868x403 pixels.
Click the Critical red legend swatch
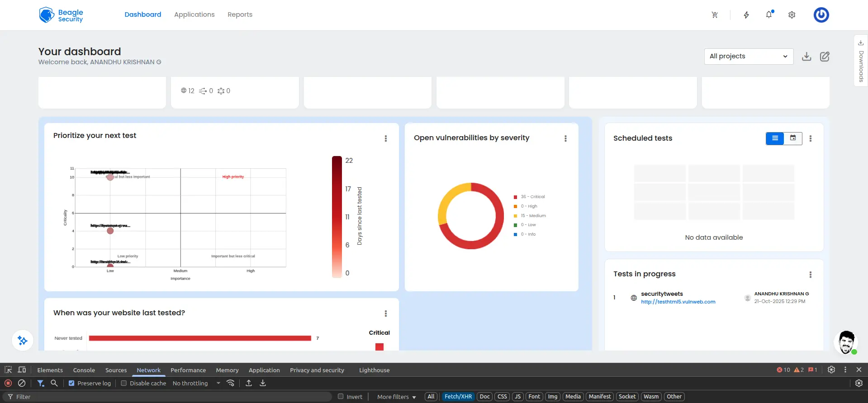click(379, 346)
